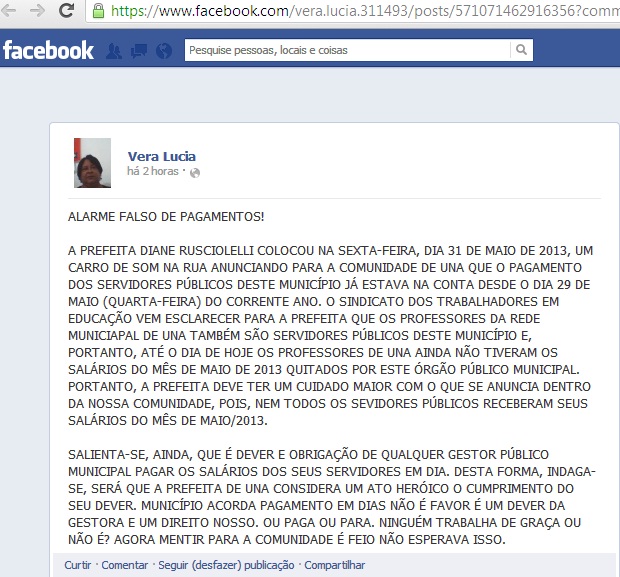The height and width of the screenshot is (577, 620).
Task: Open Vera Lucia's profile picture thumbnail
Action: click(x=92, y=163)
